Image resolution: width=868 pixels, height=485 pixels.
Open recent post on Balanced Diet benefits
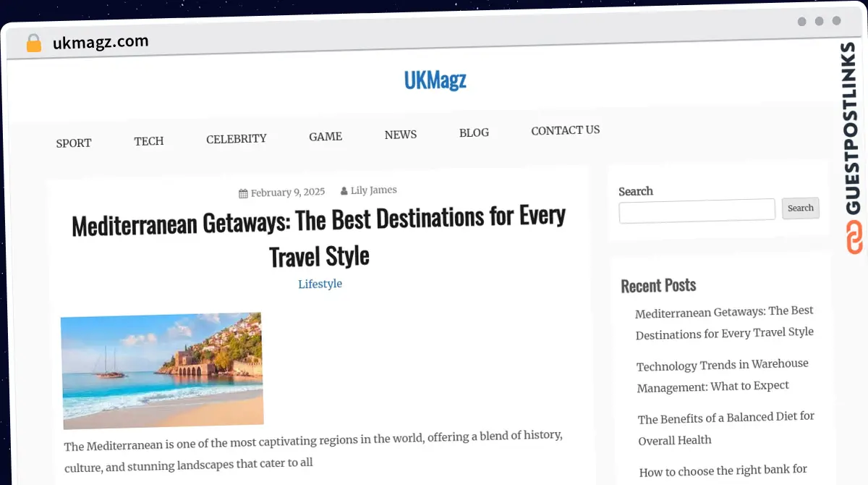[726, 428]
